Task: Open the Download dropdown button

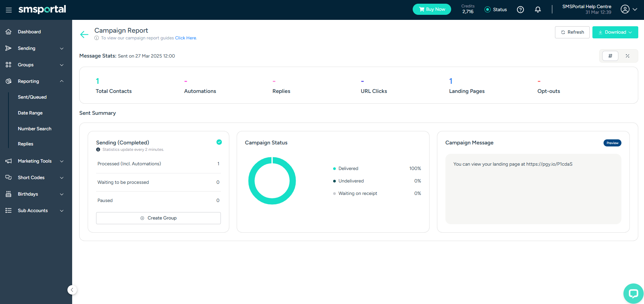Action: (615, 32)
